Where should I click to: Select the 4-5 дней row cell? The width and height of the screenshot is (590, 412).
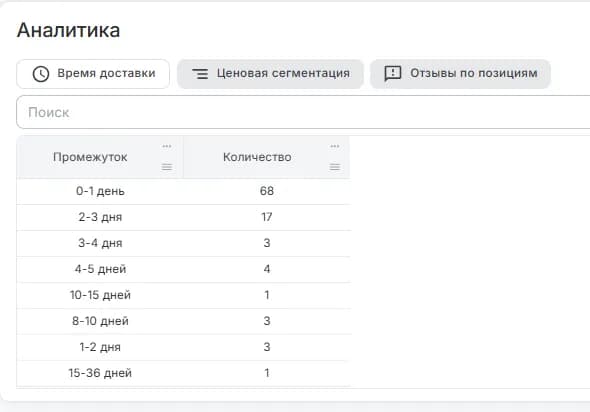pos(100,269)
